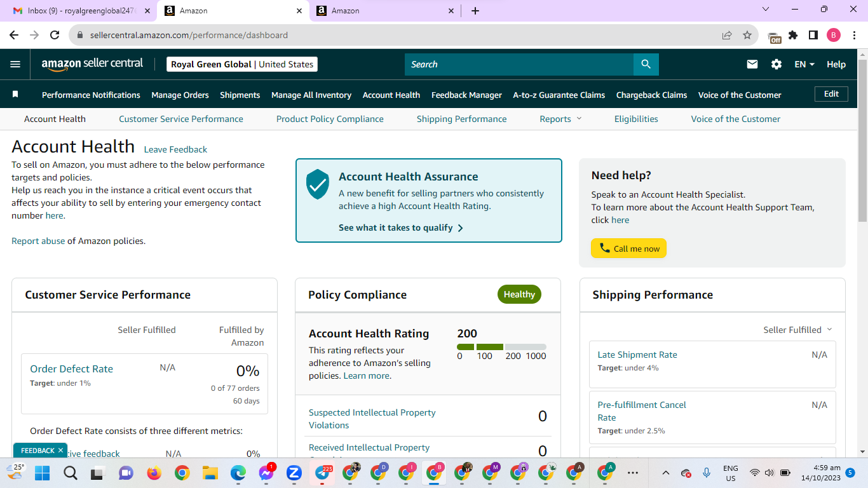Click the browser address bar URL
The height and width of the screenshot is (488, 868).
[x=189, y=36]
